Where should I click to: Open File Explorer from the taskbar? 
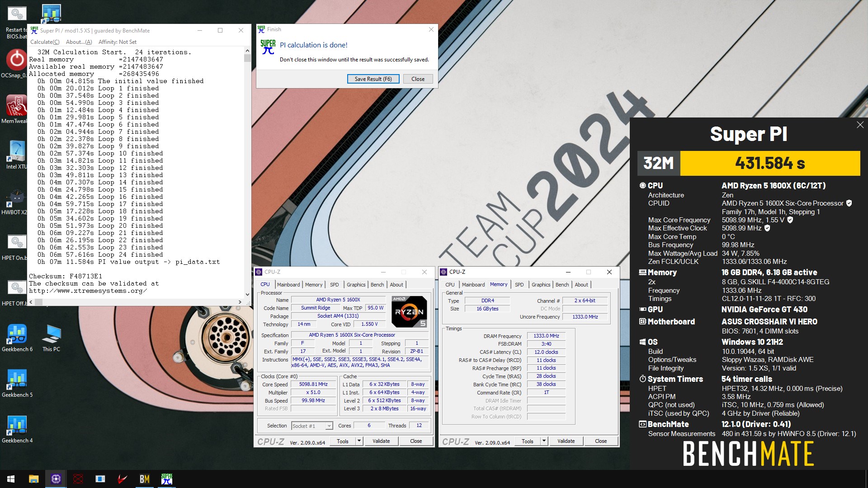click(x=33, y=479)
